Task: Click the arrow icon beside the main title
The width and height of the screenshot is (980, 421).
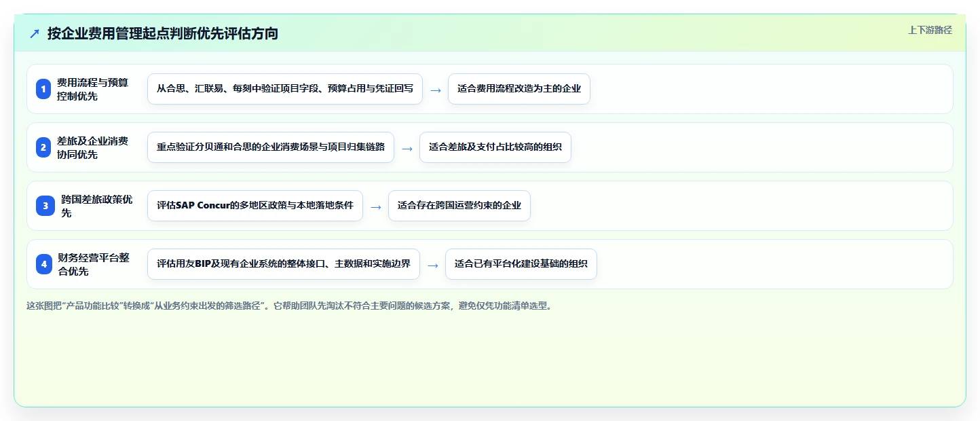Action: (x=35, y=33)
